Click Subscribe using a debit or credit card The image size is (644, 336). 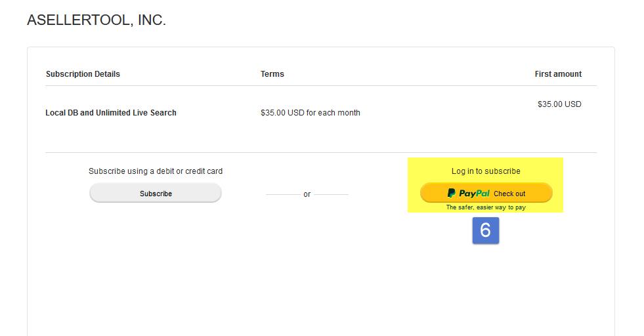pos(156,171)
